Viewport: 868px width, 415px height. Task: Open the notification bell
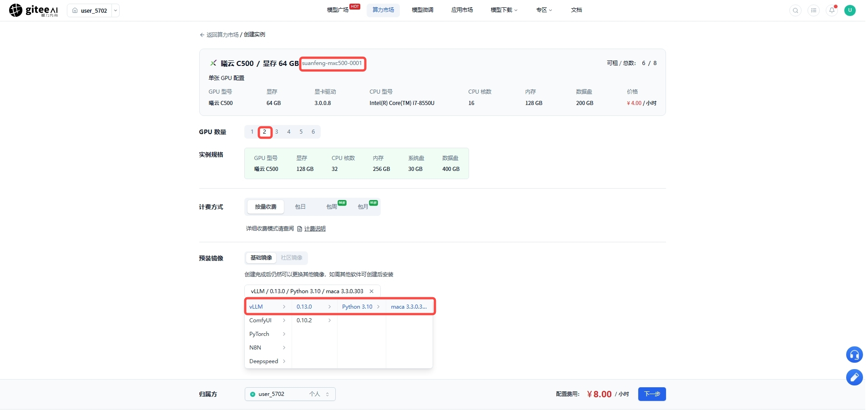[x=832, y=10]
